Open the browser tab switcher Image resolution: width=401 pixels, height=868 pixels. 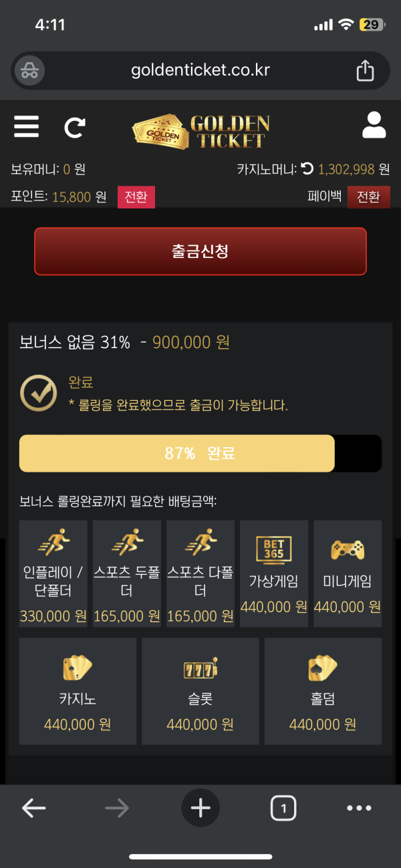point(283,809)
